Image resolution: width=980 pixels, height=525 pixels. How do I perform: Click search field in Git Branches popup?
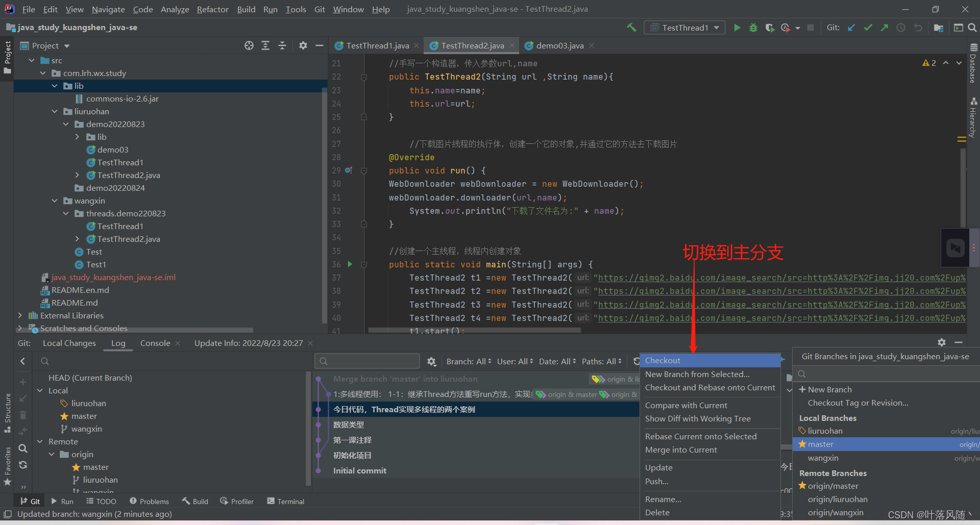coord(886,374)
